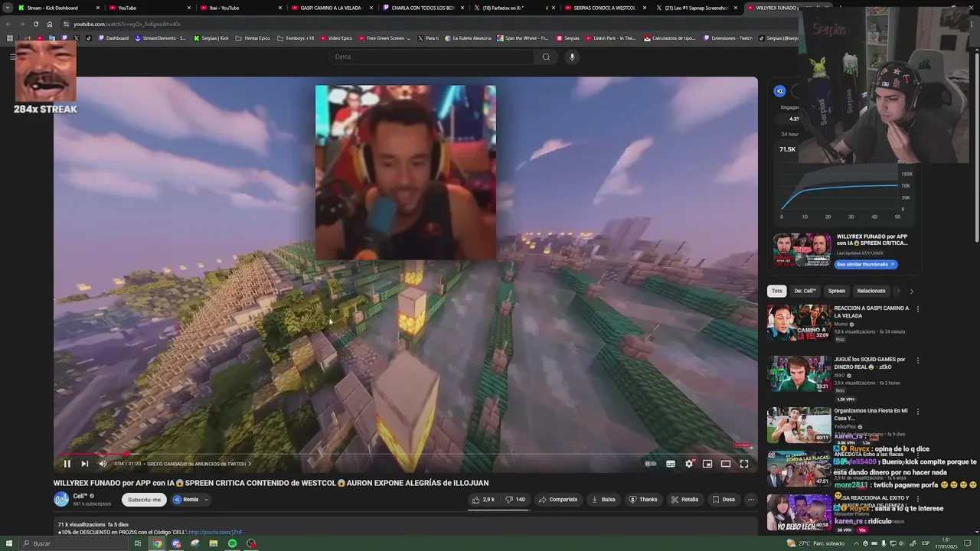
Task: Open the 'Extensiones - Twitch' bookmark
Action: click(728, 38)
